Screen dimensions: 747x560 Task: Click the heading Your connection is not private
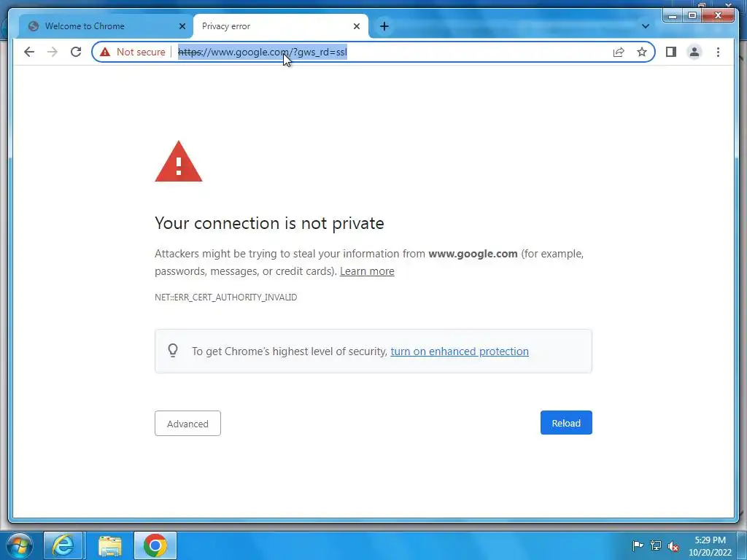[x=269, y=223]
